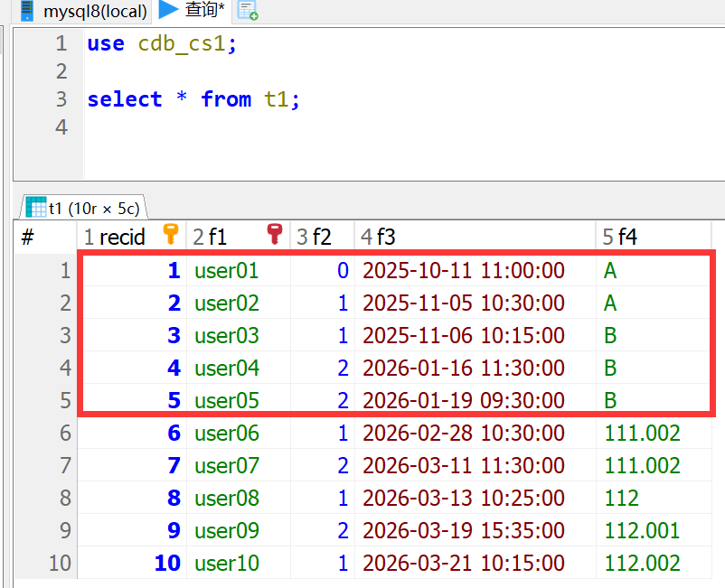Viewport: 725px width, 588px height.
Task: Click the mysql8 server icon
Action: [x=27, y=11]
